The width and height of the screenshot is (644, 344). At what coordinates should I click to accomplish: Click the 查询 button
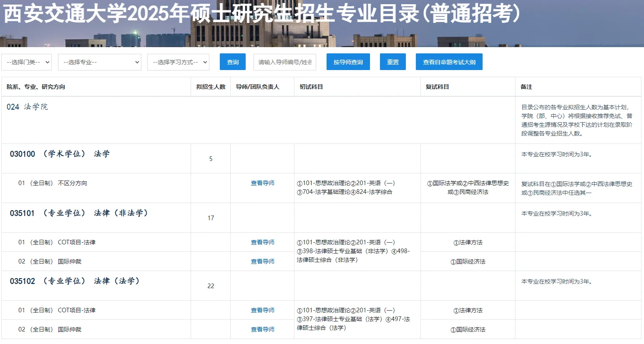tap(233, 62)
